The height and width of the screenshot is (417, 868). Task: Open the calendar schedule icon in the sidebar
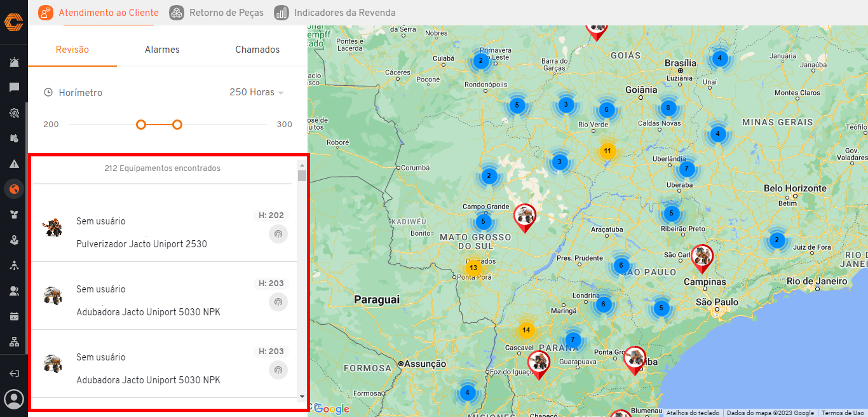14,139
